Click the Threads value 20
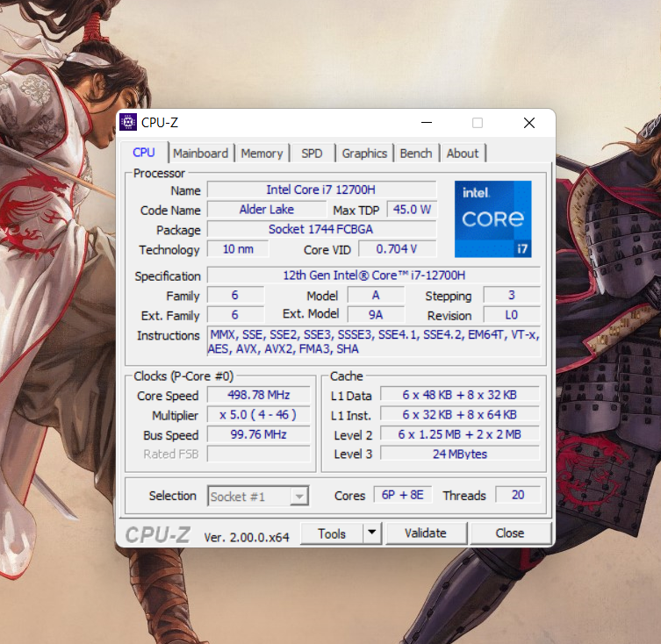 click(518, 495)
